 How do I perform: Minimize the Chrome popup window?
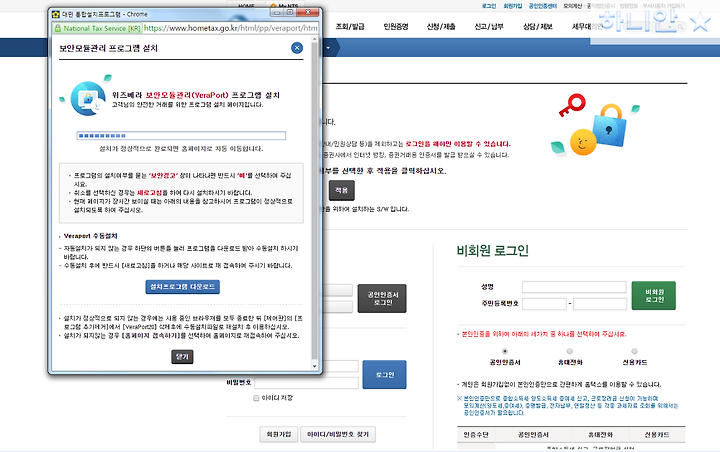click(276, 12)
